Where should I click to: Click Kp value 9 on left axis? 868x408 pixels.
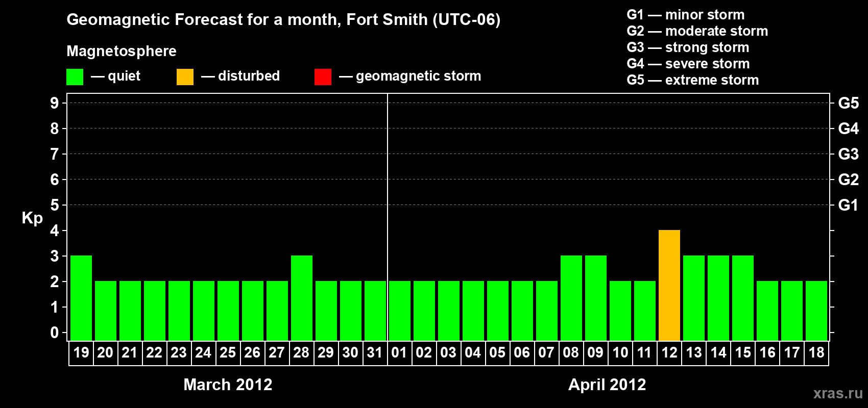55,103
